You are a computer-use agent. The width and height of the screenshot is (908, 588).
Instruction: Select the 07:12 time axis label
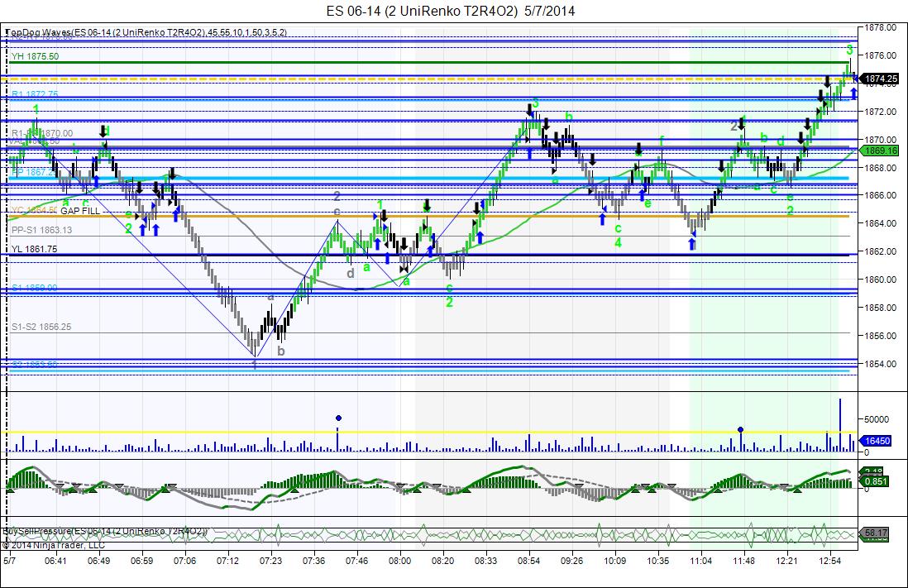(227, 561)
